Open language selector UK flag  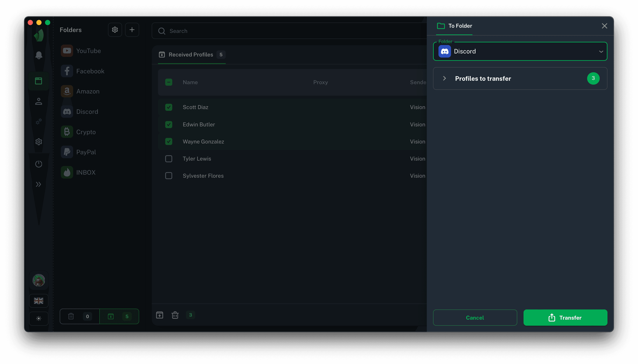tap(39, 301)
